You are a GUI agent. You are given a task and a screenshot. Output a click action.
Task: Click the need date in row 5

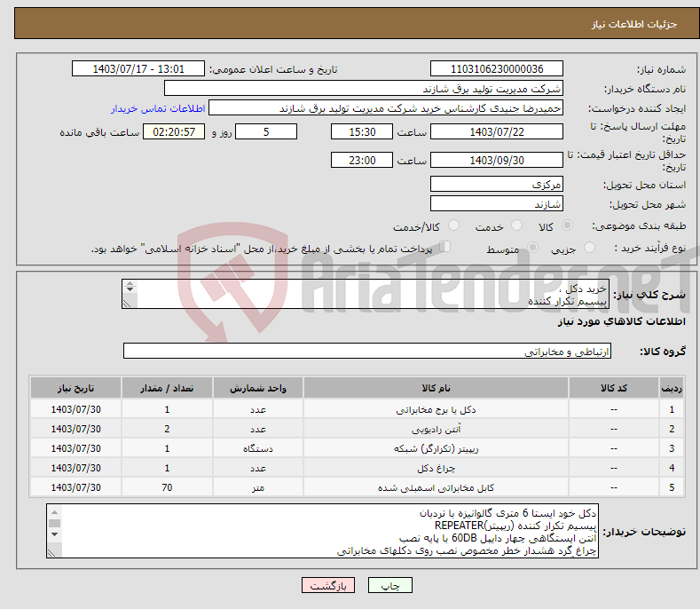tap(76, 487)
